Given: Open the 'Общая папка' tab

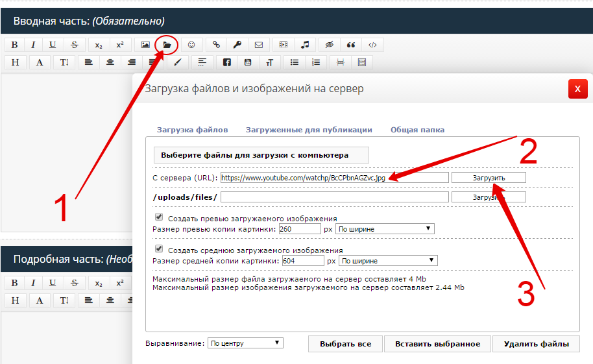Looking at the screenshot, I should click(x=417, y=130).
